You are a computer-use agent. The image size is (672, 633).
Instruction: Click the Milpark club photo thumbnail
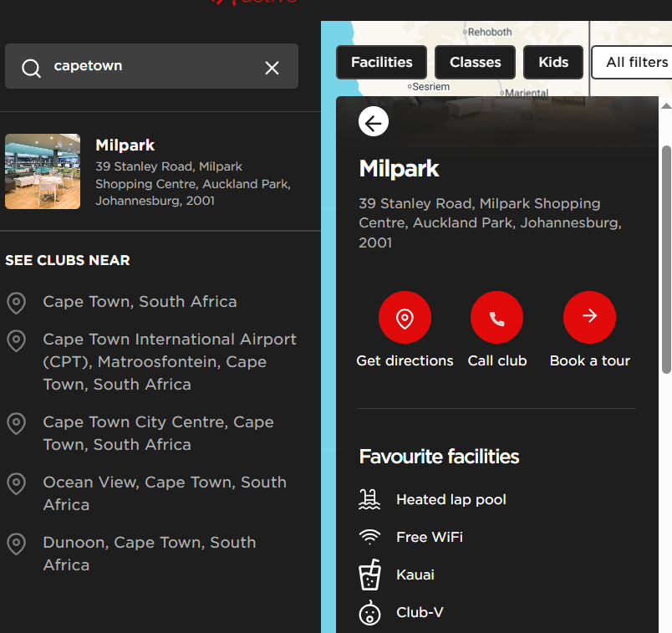click(42, 171)
